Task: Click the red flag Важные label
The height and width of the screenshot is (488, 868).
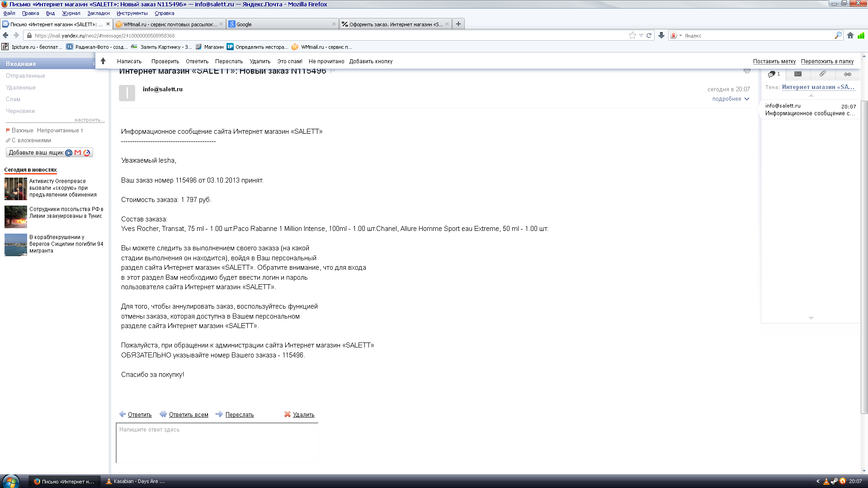Action: (x=19, y=131)
